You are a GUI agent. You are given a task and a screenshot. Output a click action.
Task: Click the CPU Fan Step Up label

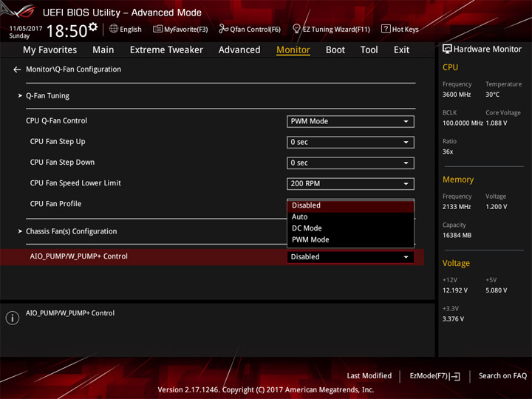[x=58, y=142]
